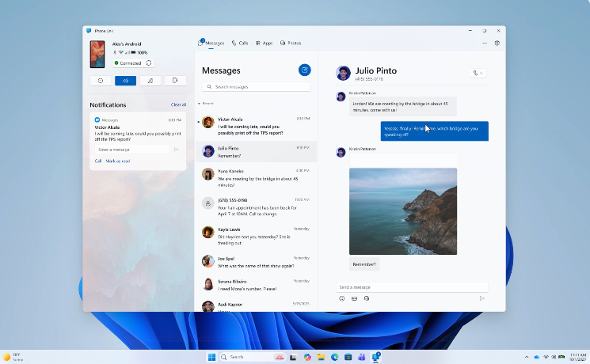590x364 pixels.
Task: Open Microsoft Edge from the taskbar
Action: pos(334,357)
